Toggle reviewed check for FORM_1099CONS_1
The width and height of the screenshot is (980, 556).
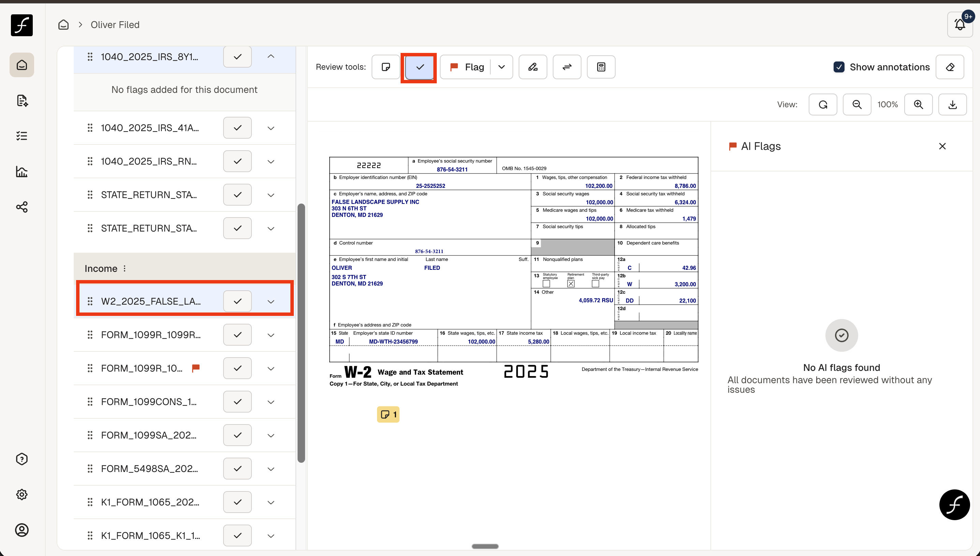pos(237,402)
